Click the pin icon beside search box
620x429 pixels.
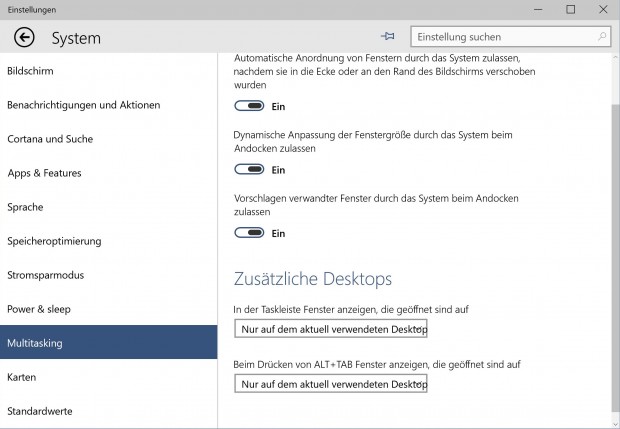pos(388,36)
